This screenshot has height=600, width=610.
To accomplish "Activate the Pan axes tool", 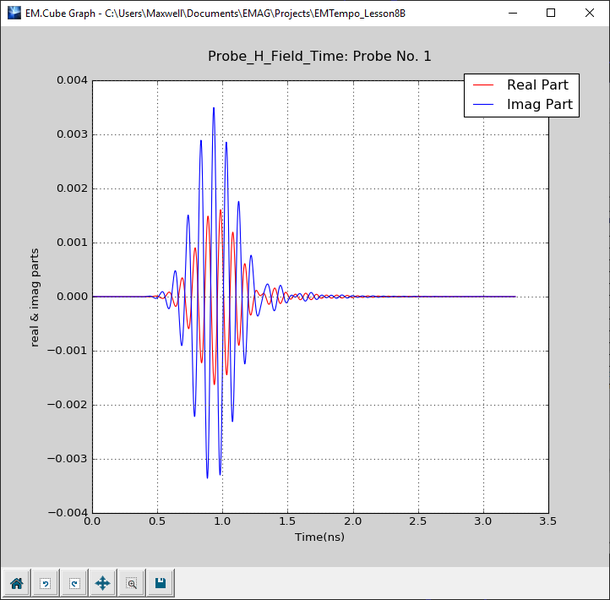I will [x=102, y=582].
